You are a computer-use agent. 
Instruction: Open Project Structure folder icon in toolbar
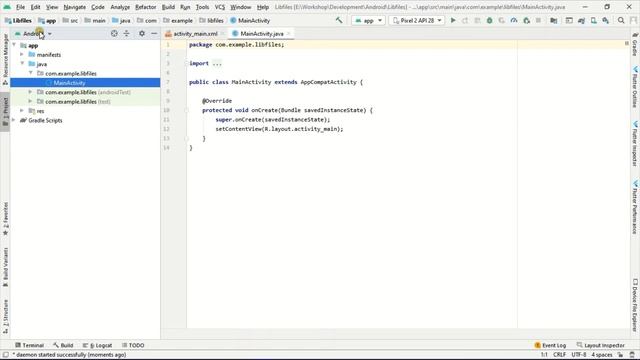pyautogui.click(x=553, y=20)
